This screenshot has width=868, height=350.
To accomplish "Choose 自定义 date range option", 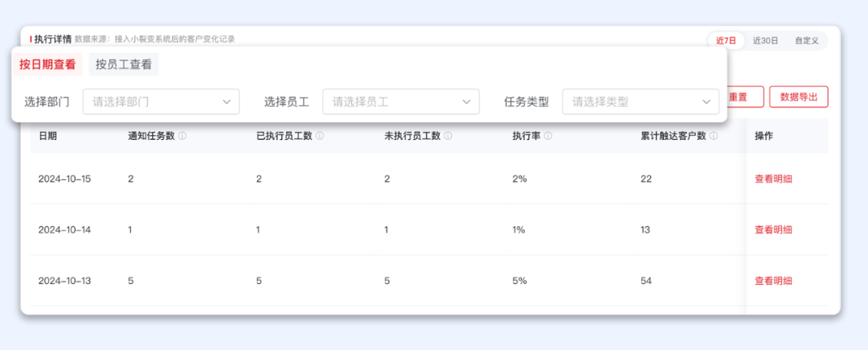I will pyautogui.click(x=806, y=40).
